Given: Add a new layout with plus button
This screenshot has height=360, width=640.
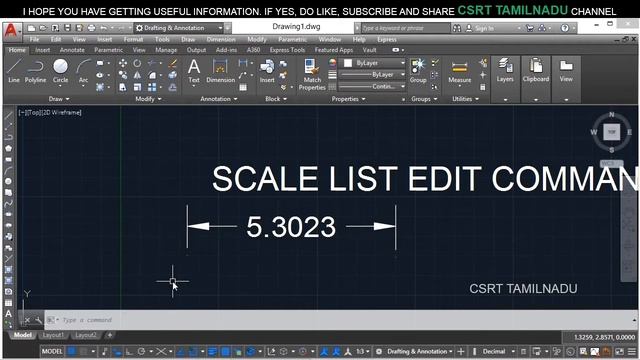Looking at the screenshot, I should pos(109,335).
